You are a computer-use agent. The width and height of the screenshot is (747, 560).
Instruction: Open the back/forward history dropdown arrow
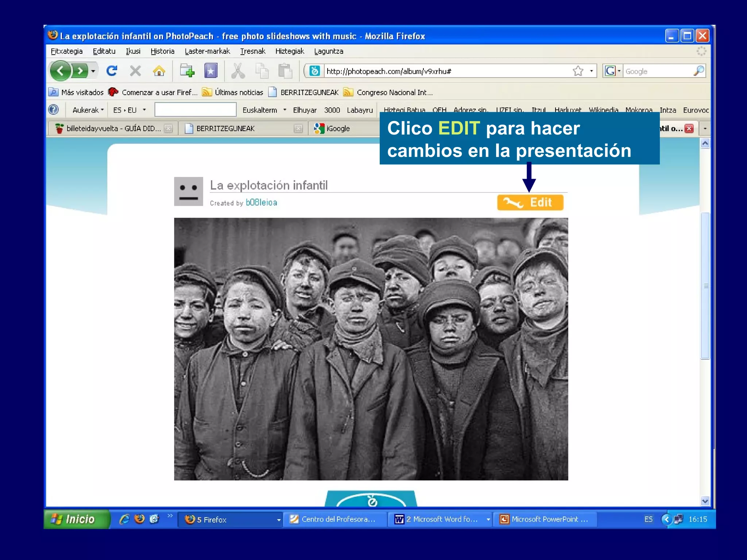pyautogui.click(x=93, y=71)
